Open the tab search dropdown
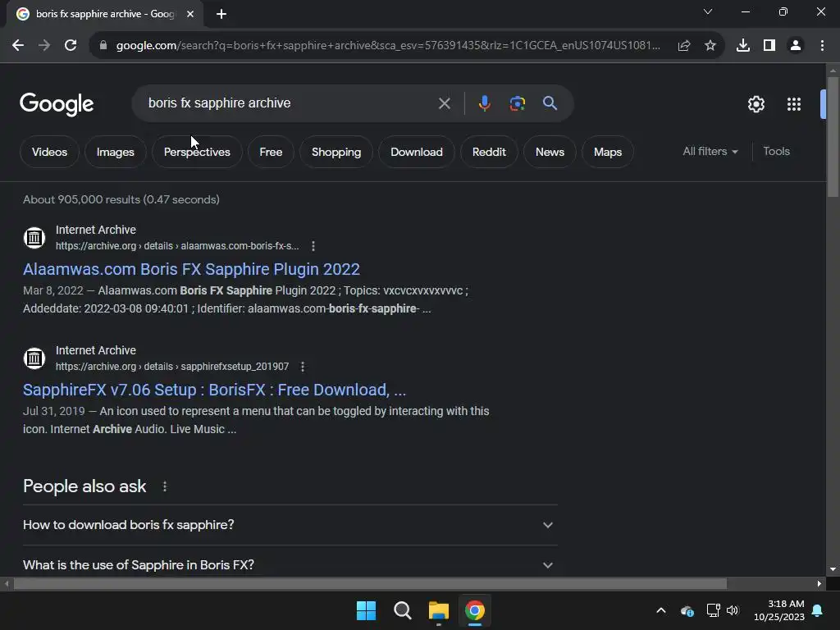Image resolution: width=840 pixels, height=630 pixels. 708,11
